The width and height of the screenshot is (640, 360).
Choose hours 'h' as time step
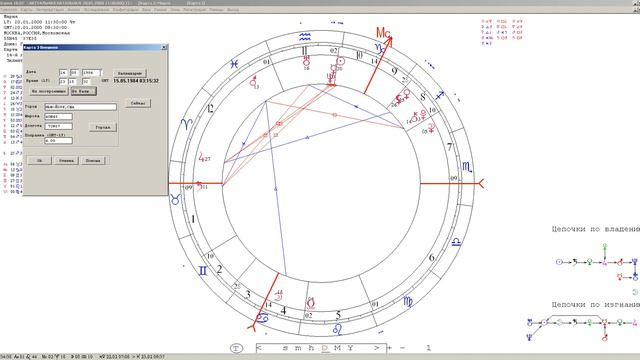pyautogui.click(x=311, y=348)
